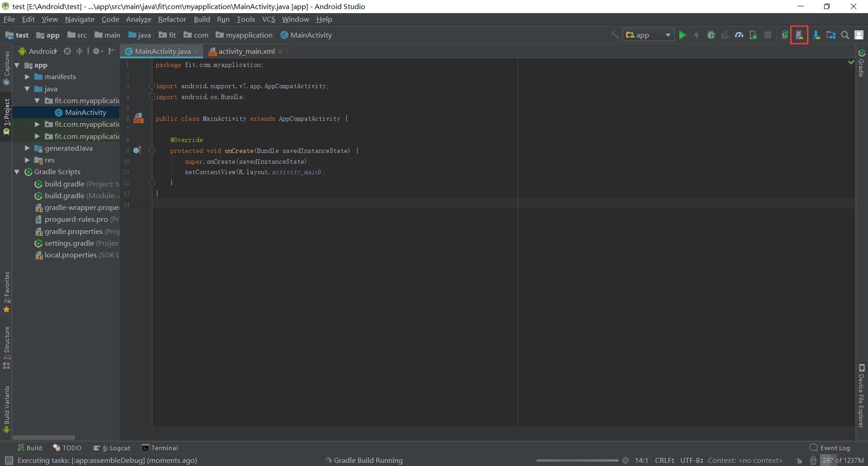Open the Analyze menu
Viewport: 868px width, 466px height.
tap(138, 19)
